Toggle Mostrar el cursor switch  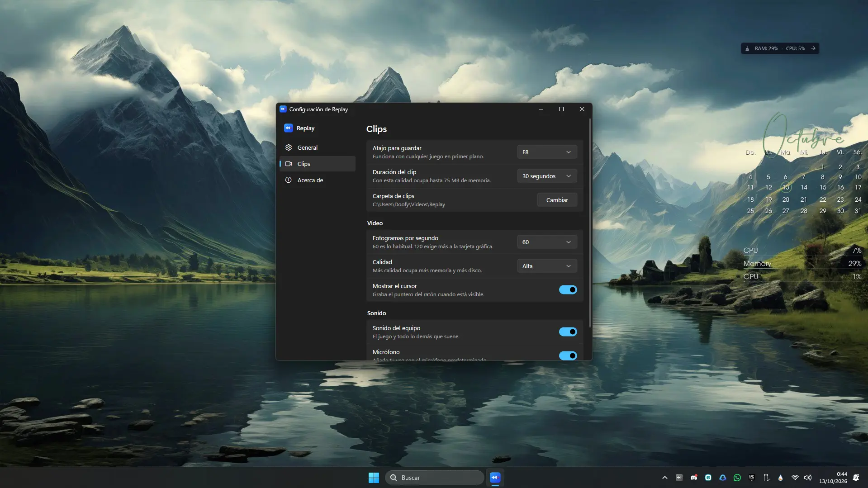coord(568,289)
